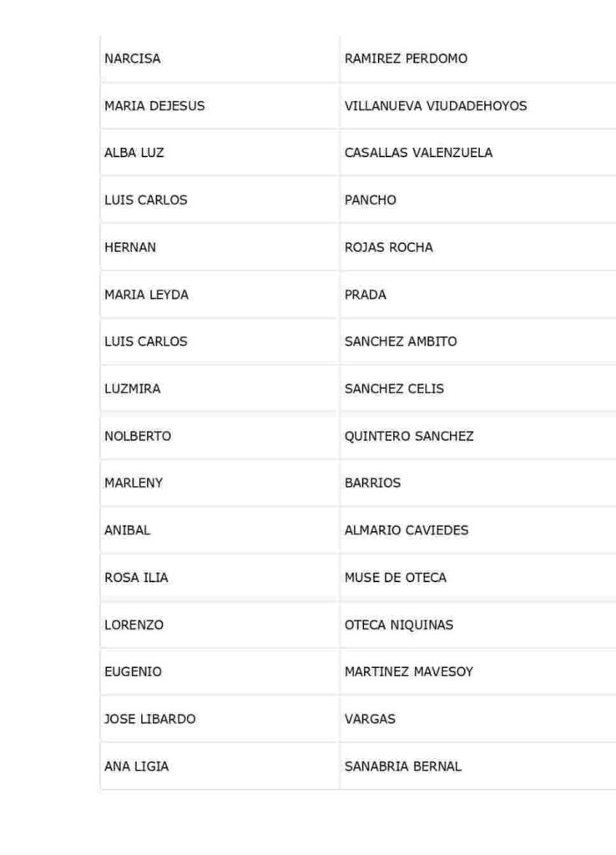Click the ANA LIGIA cell
The width and height of the screenshot is (616, 855).
(x=220, y=766)
